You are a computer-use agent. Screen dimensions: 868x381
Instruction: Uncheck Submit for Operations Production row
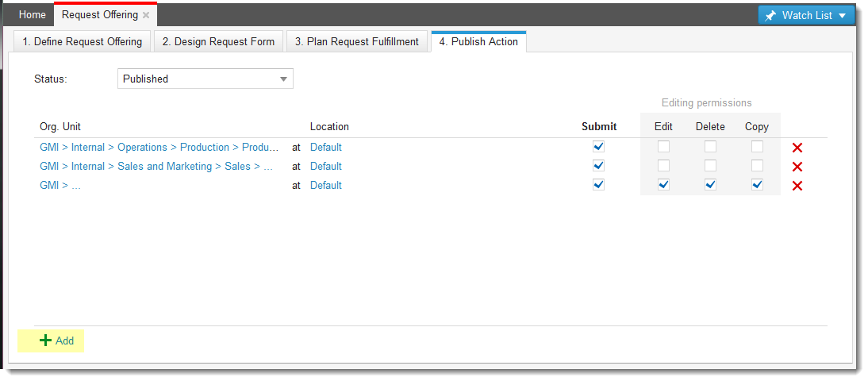click(599, 147)
